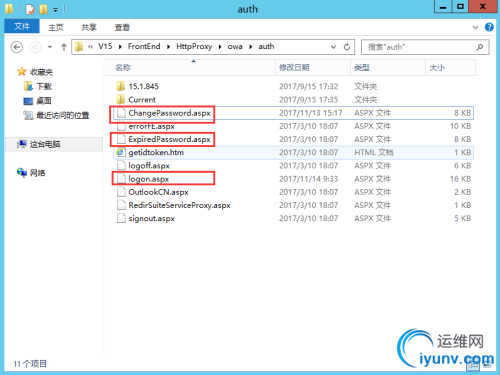
Task: Click the 11 个项目 status text
Action: [30, 364]
